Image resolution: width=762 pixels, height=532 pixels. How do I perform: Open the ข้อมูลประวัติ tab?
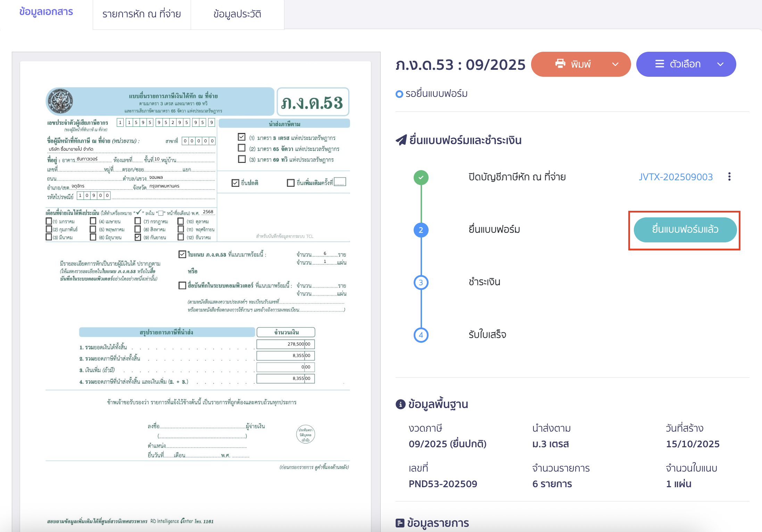(237, 14)
